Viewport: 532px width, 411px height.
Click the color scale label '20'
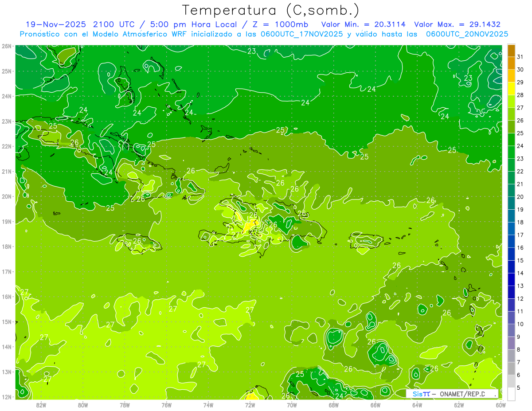pyautogui.click(x=520, y=197)
